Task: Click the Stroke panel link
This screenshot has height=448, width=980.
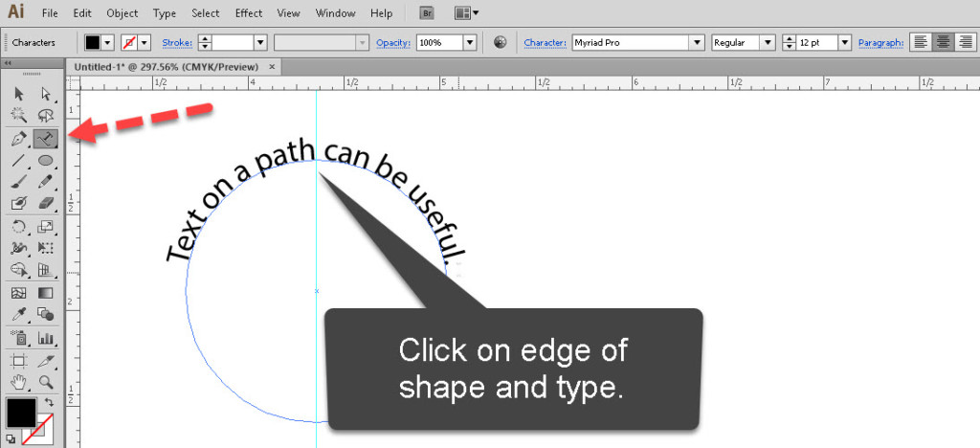Action: (177, 42)
